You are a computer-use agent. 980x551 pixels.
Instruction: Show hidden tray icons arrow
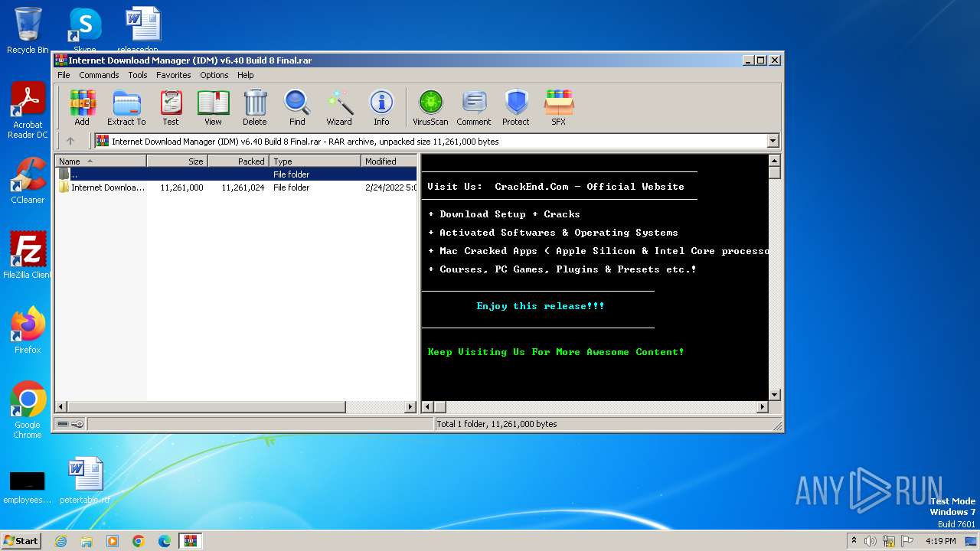coord(854,541)
